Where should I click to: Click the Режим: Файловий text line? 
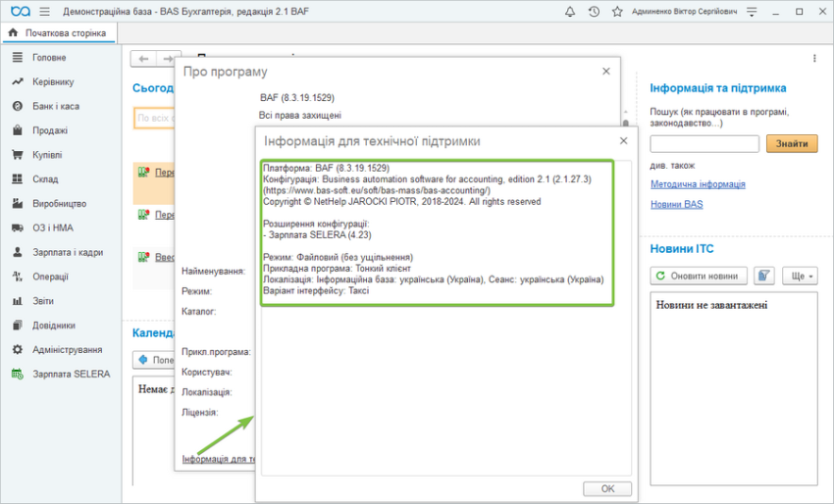tap(338, 257)
